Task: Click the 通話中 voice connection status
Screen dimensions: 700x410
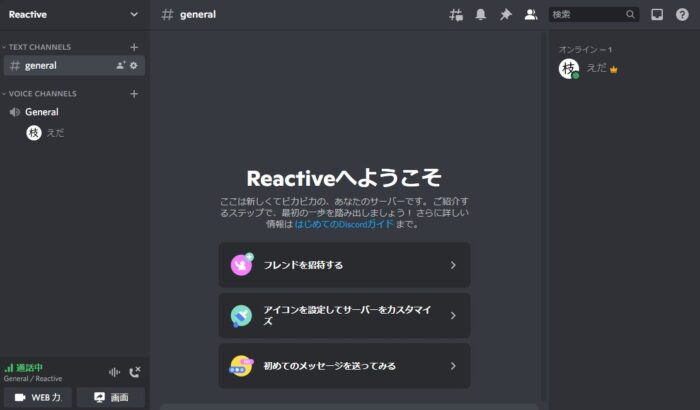Action: (29, 368)
